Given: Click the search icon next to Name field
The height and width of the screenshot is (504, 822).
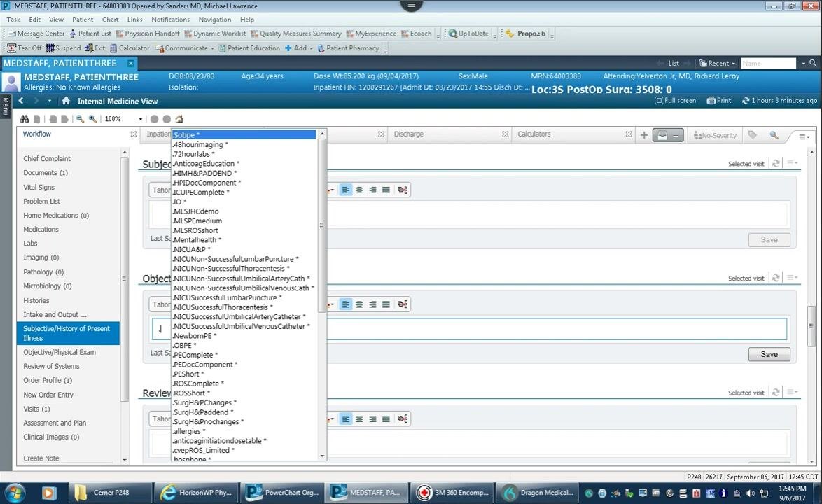Looking at the screenshot, I should (x=813, y=63).
